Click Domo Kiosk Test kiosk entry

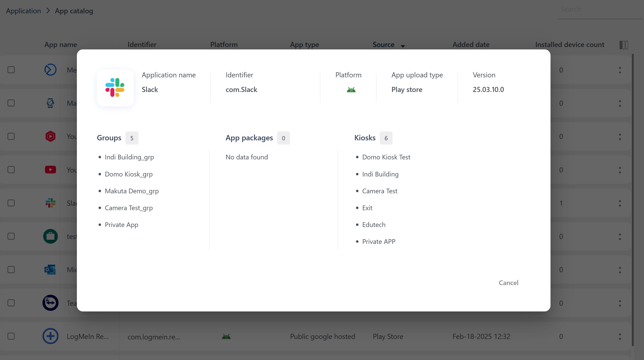(386, 157)
